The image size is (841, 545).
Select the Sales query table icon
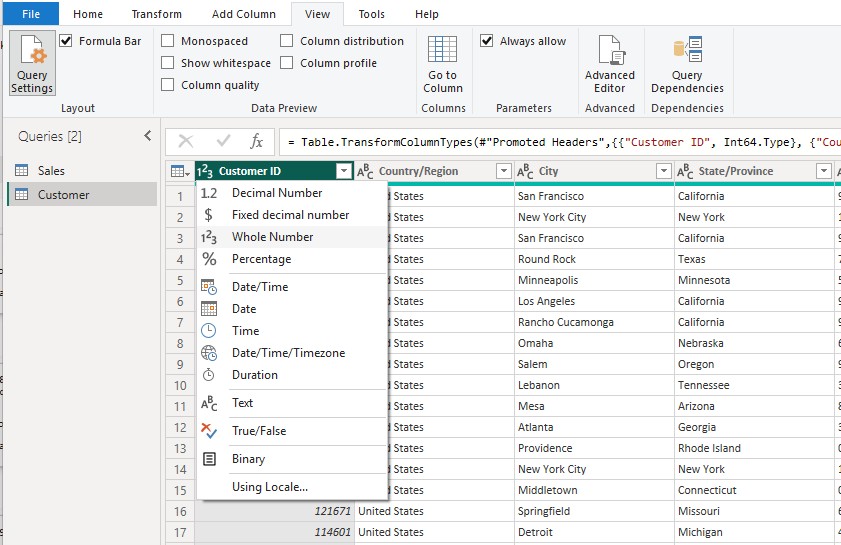[21, 171]
